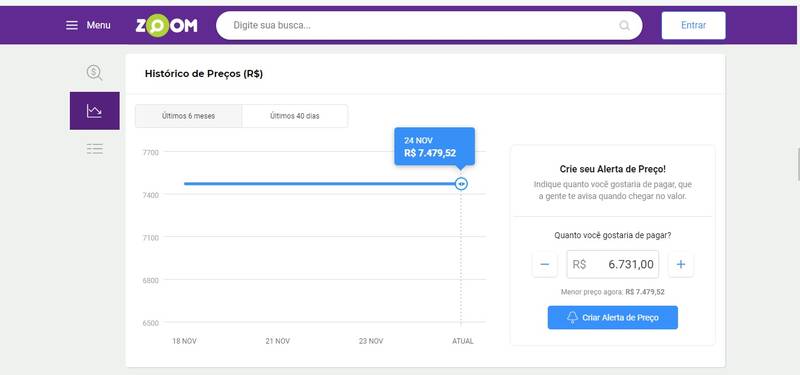800x375 pixels.
Task: Click the 7100 y-axis value
Action: pos(151,238)
